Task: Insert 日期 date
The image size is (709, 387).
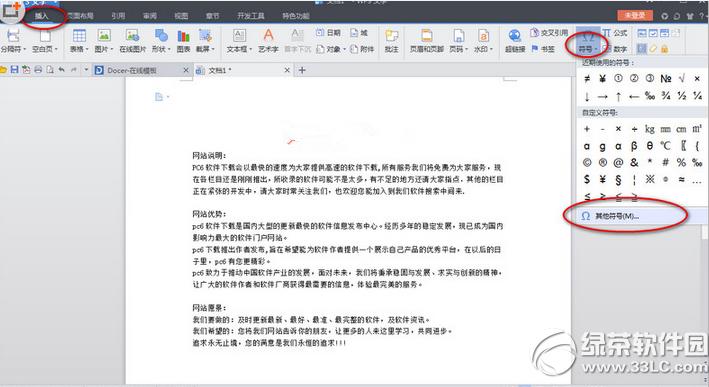Action: coord(328,33)
